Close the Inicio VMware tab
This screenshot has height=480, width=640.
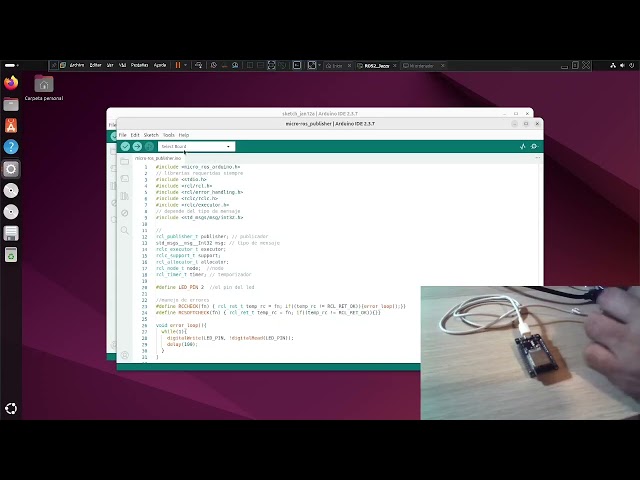pos(349,65)
